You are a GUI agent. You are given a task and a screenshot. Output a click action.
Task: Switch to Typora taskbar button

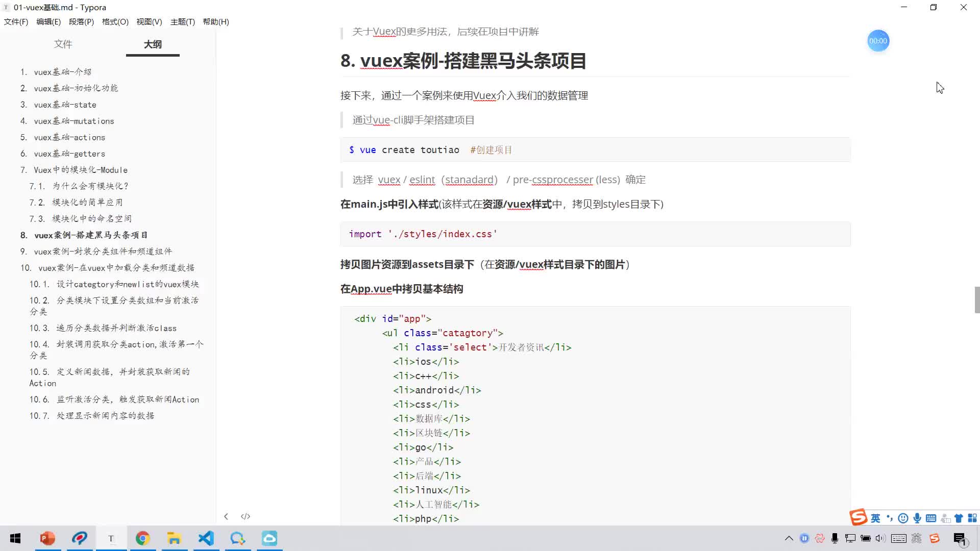point(111,538)
